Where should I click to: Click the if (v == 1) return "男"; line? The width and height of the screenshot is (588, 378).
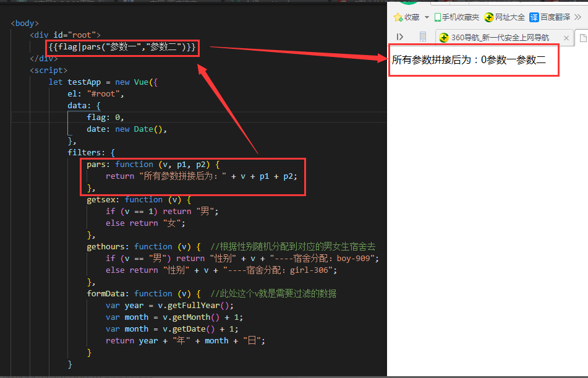point(162,212)
